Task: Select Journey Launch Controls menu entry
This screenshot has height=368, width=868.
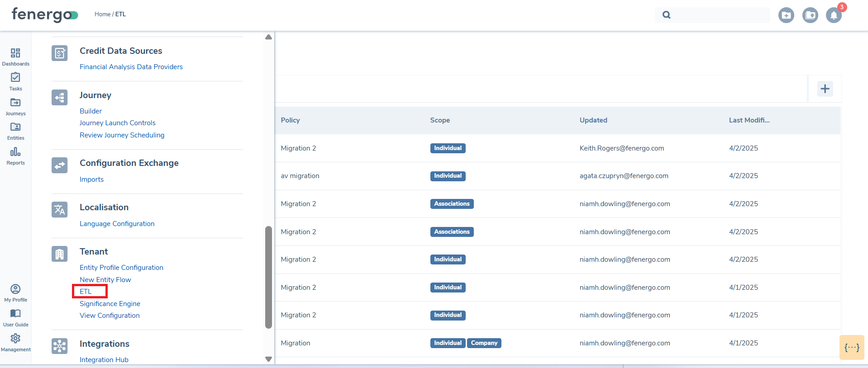Action: [x=117, y=123]
